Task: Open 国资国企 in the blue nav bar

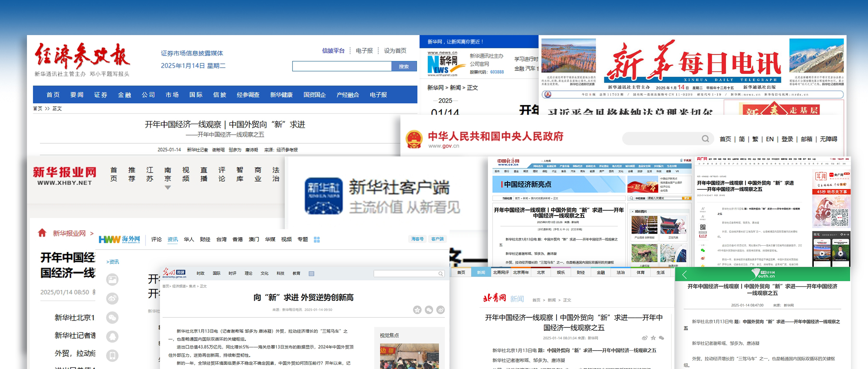Action: click(x=315, y=95)
